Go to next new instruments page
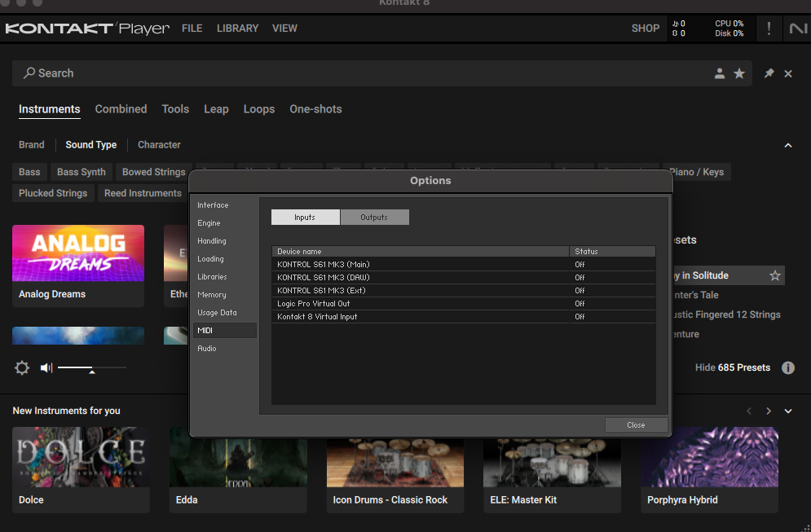The width and height of the screenshot is (811, 532). click(x=769, y=411)
